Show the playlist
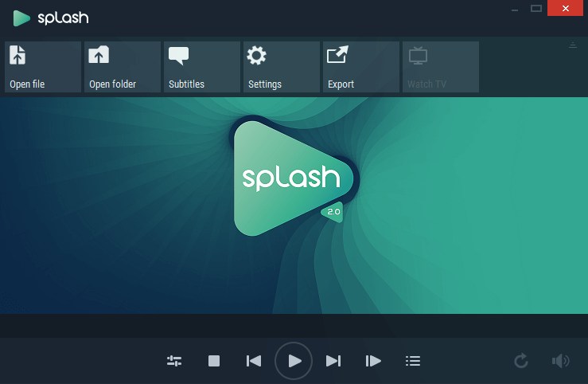Screen dimensions: 588x384 [412, 361]
